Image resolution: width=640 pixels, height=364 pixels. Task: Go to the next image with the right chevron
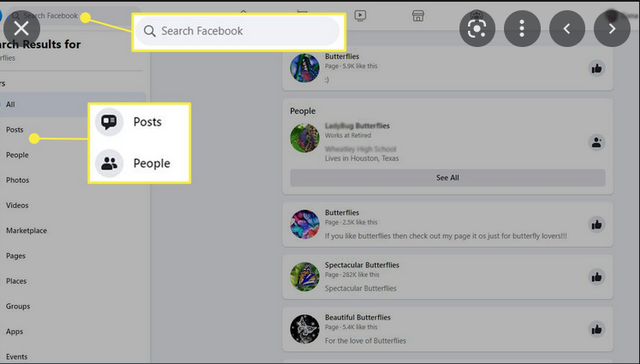[612, 28]
